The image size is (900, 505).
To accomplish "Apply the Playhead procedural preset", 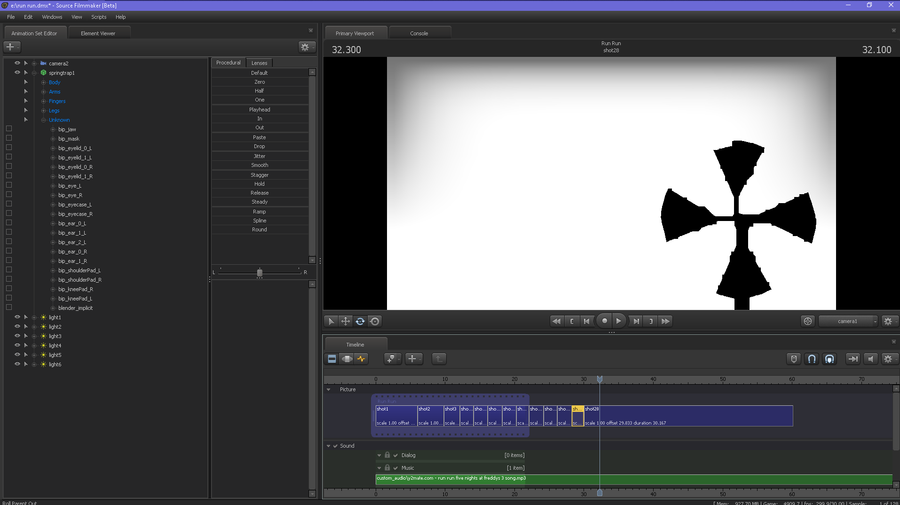I will tap(259, 109).
